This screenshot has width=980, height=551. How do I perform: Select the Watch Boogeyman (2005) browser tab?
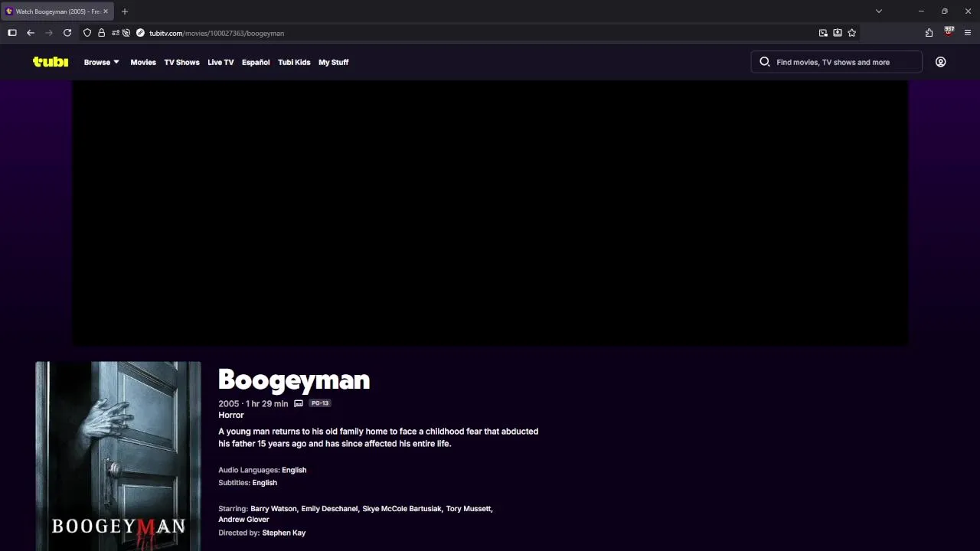point(57,11)
